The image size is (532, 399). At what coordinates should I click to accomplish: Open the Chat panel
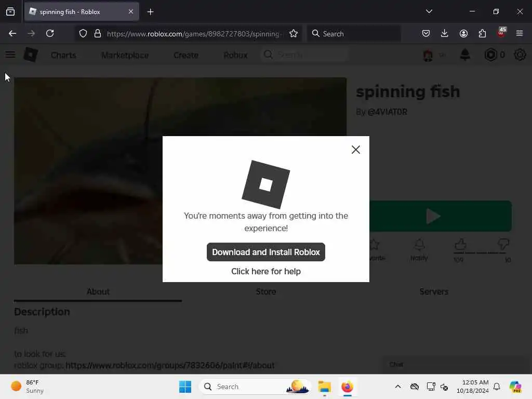[x=455, y=365]
